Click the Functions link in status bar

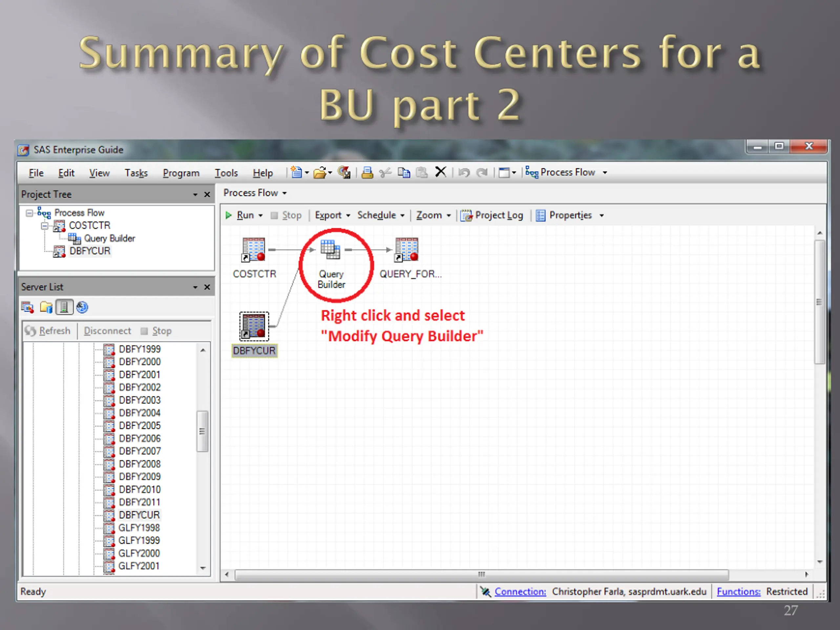pos(739,592)
